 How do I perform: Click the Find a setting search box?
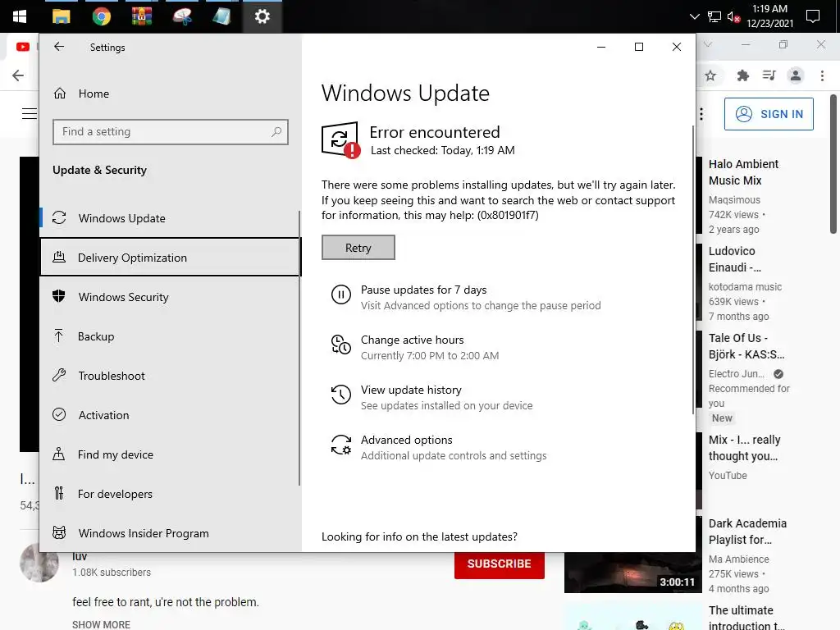point(171,132)
